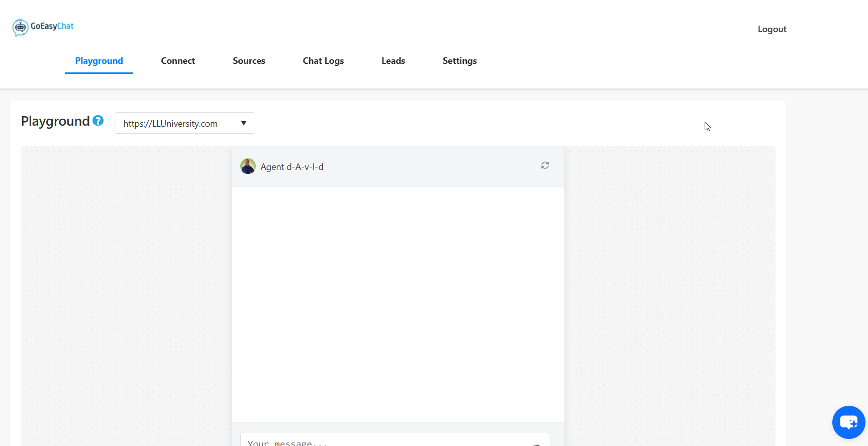Go to the Sources tab
Viewport: 868px width, 446px height.
tap(249, 61)
